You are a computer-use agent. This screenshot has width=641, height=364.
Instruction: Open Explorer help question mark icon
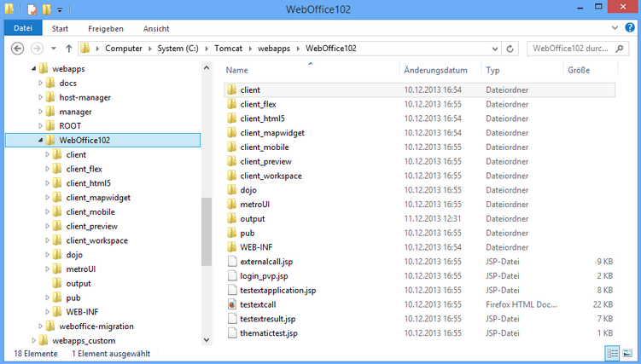click(630, 28)
